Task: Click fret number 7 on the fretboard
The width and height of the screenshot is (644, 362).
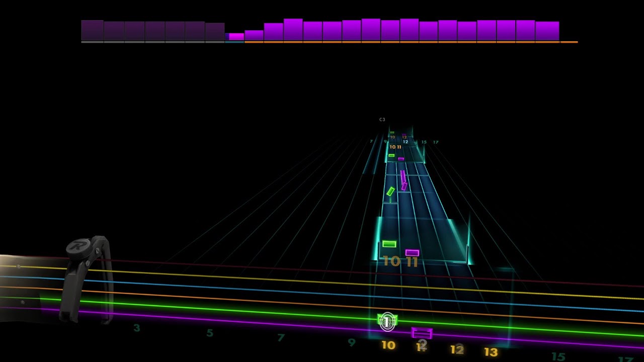Action: point(281,338)
